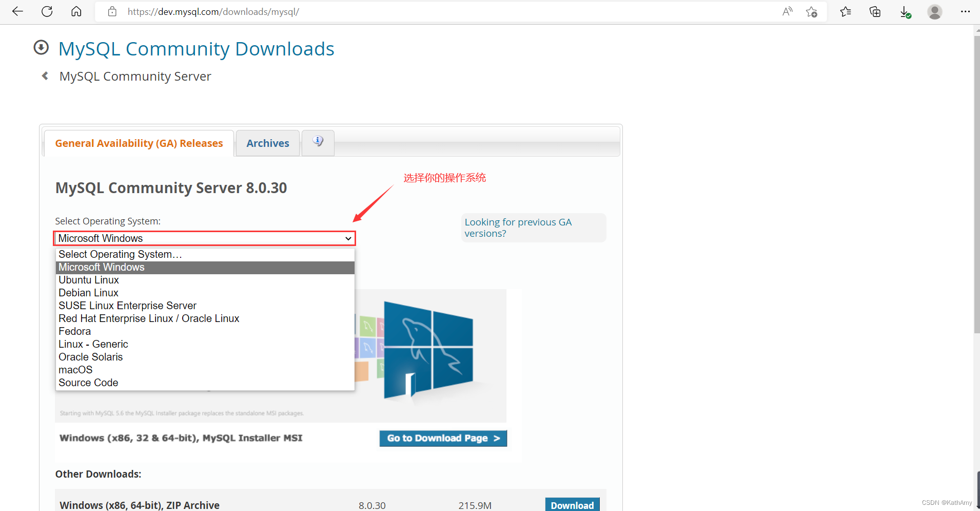This screenshot has height=511, width=980.
Task: Open the information tab icon
Action: [x=318, y=142]
